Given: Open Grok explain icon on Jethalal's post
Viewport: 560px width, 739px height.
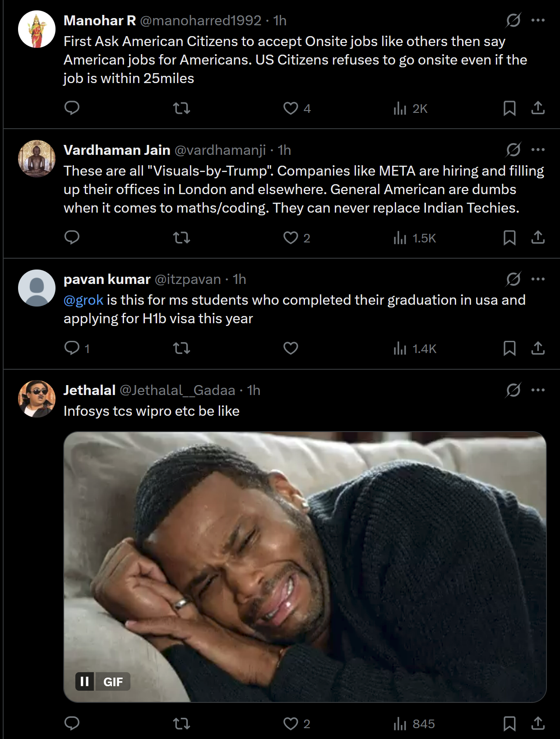Looking at the screenshot, I should tap(514, 390).
